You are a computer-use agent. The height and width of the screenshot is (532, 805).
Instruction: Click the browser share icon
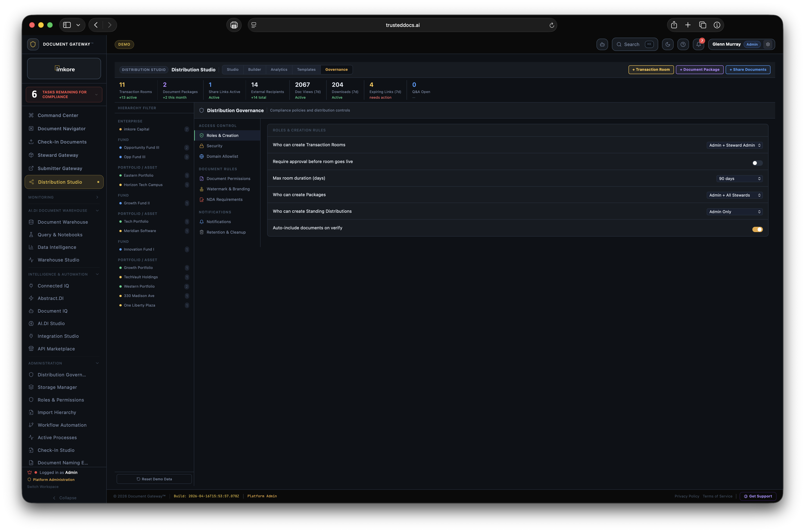pos(674,25)
